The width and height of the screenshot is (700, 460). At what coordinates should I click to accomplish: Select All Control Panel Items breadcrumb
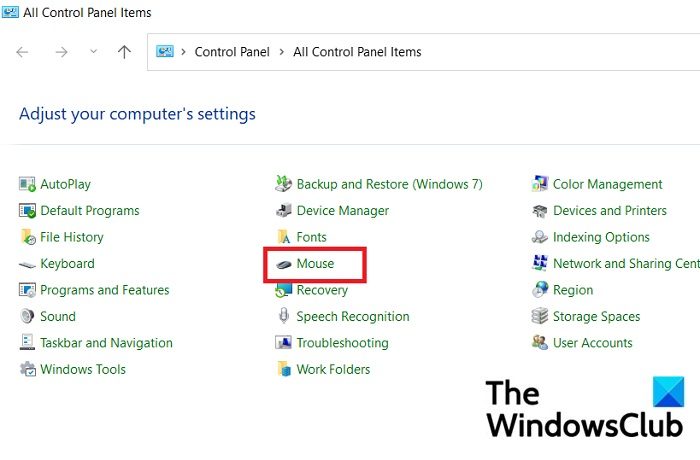click(x=357, y=52)
